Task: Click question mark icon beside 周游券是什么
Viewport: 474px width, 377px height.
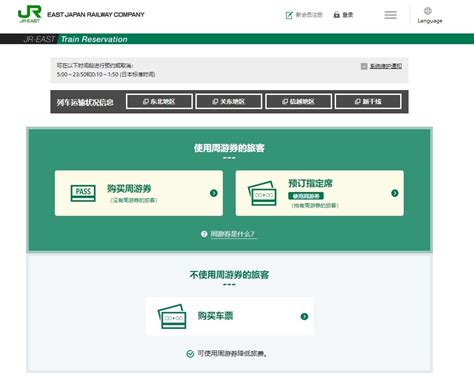Action: 204,234
